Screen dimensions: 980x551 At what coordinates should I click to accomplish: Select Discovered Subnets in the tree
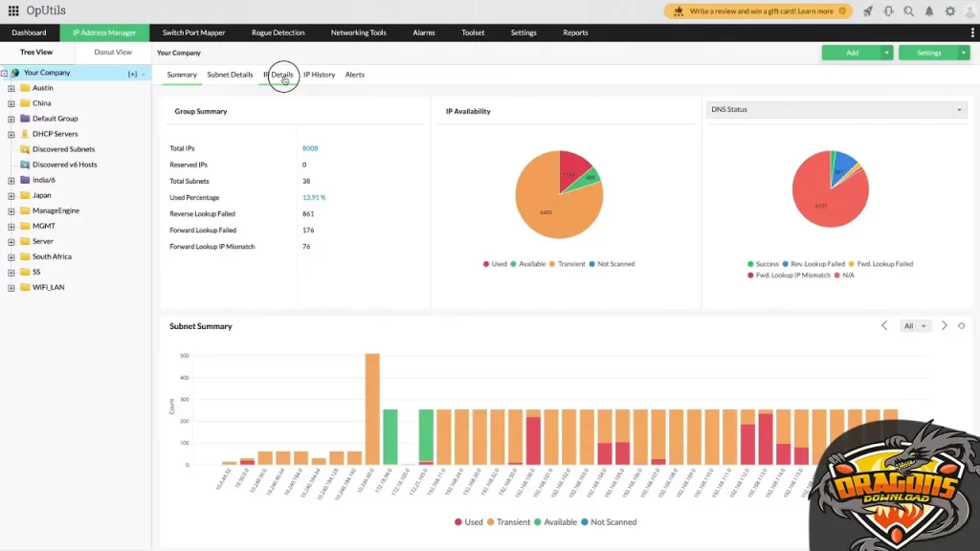coord(63,149)
